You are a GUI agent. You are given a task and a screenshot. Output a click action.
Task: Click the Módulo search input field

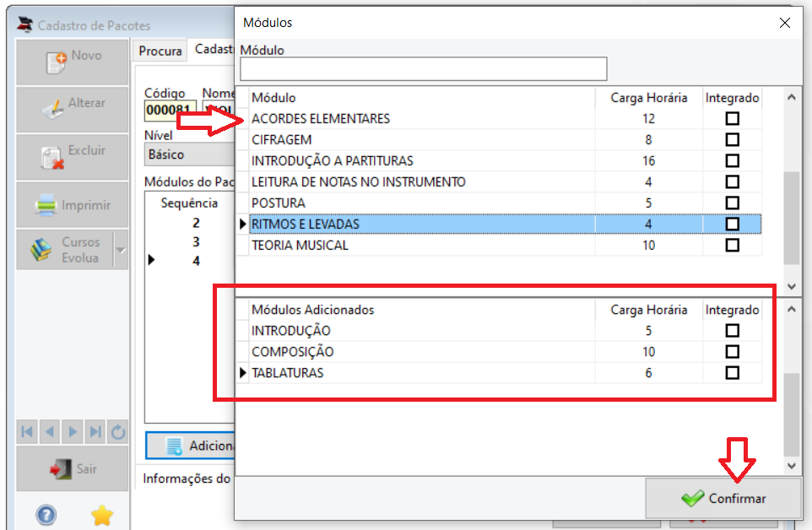tap(423, 69)
